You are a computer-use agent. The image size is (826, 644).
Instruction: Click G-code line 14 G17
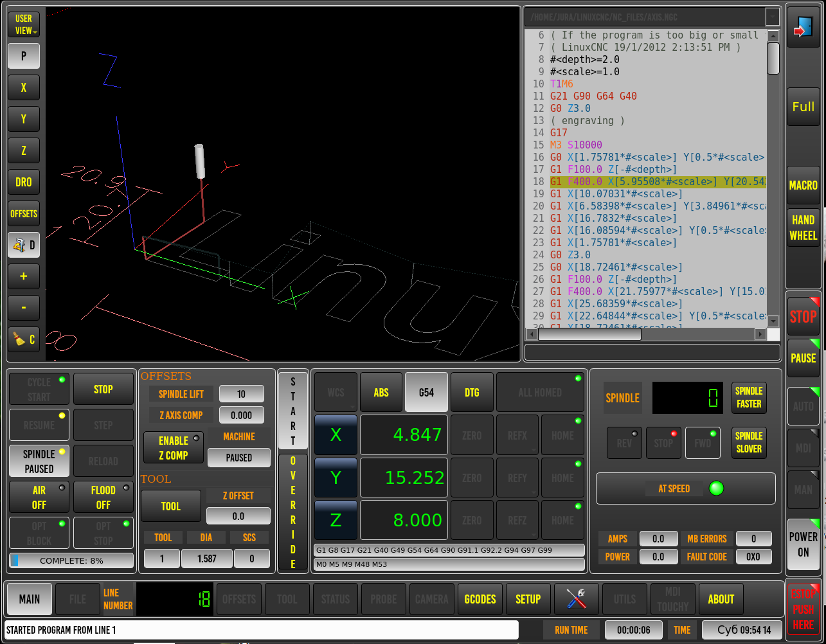coord(559,133)
